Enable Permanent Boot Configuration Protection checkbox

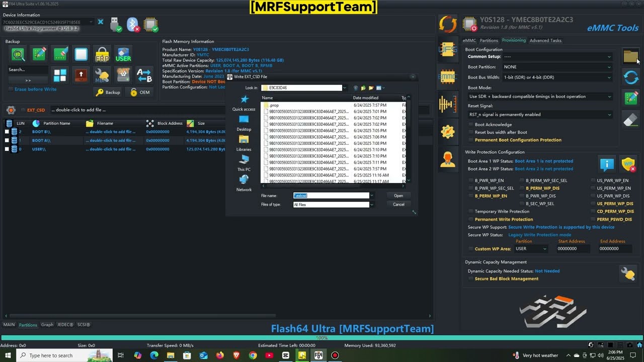tap(471, 140)
